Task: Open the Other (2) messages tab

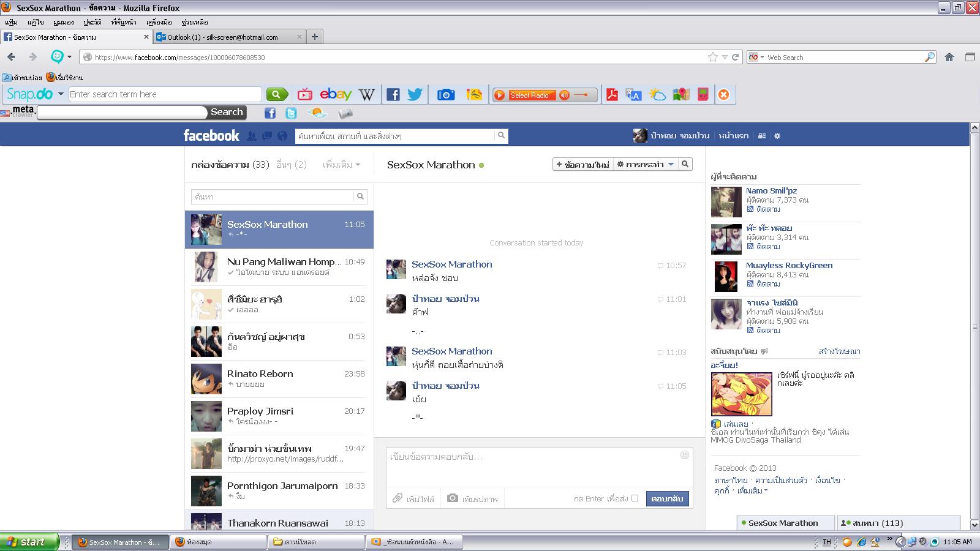Action: pos(292,165)
